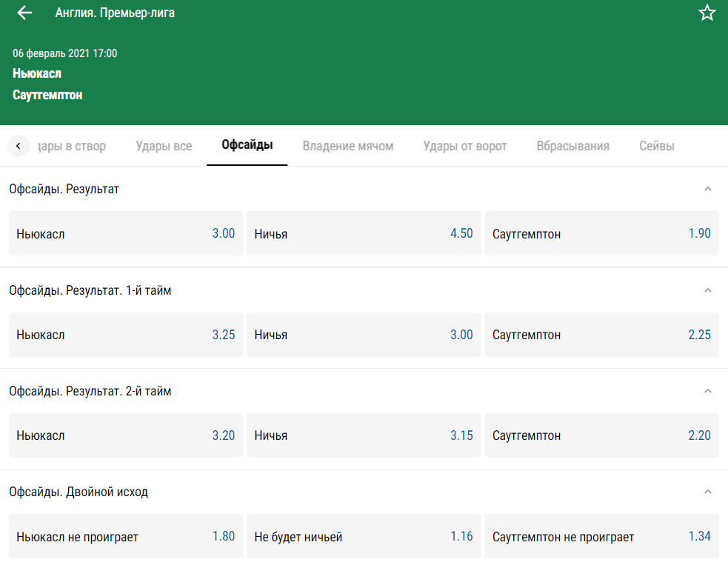Viewport: 728px width, 565px height.
Task: Go back using the arrow icon
Action: 24,13
